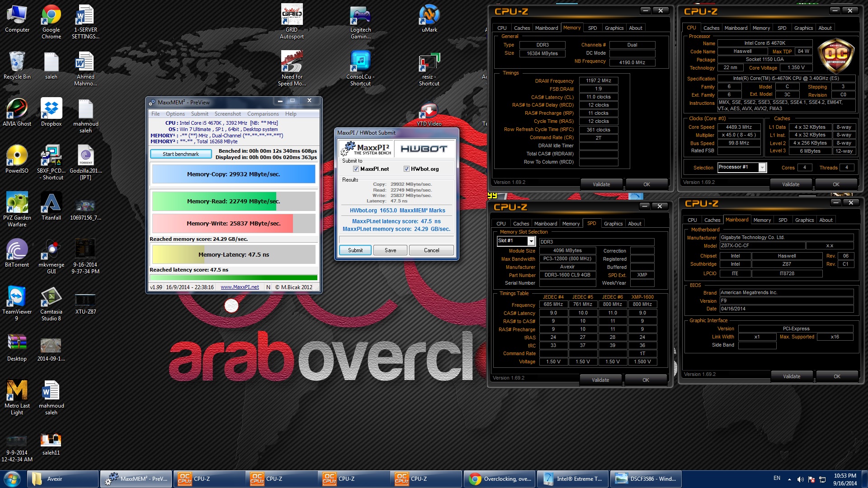This screenshot has height=488, width=868.
Task: Follow the www.MaxxPI.net link
Action: click(240, 287)
